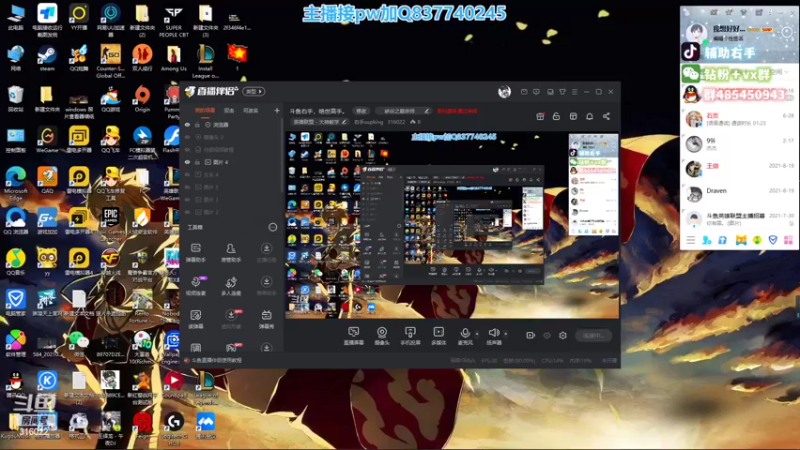Image resolution: width=800 pixels, height=450 pixels.
Task: Toggle the lock on the 浏览器 source
Action: pos(197,124)
